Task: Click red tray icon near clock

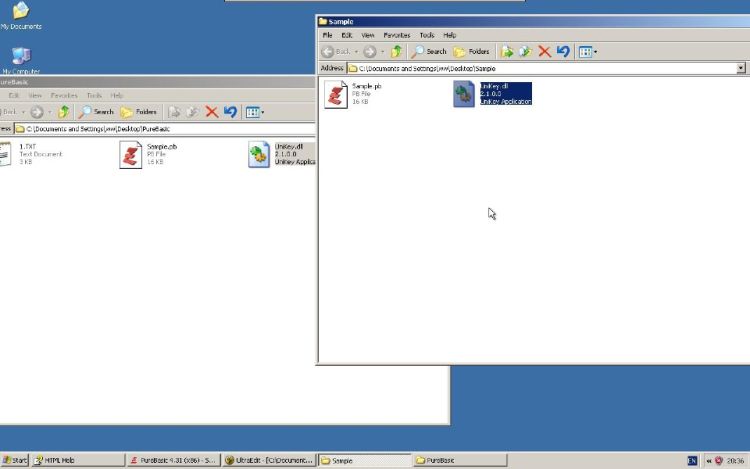Action: tap(718, 461)
